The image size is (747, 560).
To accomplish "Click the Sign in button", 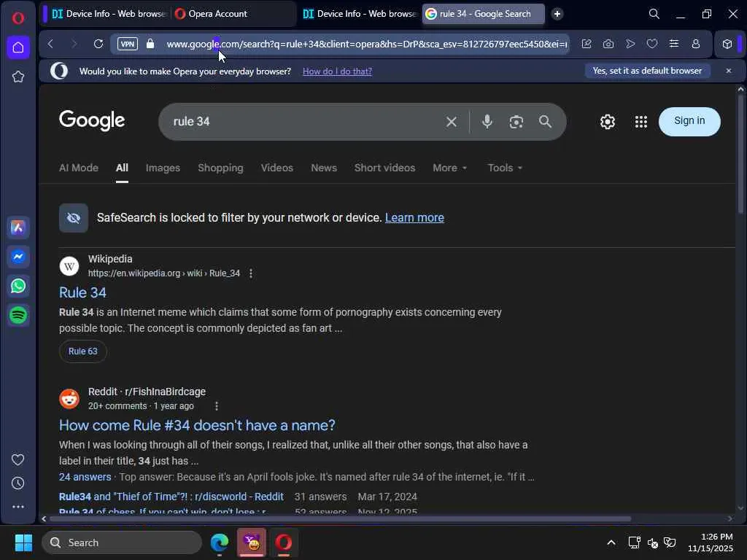I will (x=689, y=122).
